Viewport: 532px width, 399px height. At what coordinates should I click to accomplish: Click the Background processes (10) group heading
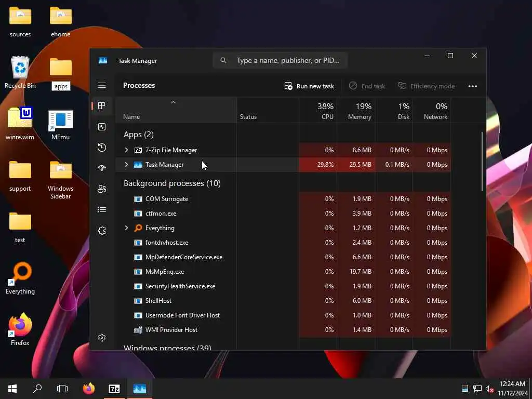point(172,183)
